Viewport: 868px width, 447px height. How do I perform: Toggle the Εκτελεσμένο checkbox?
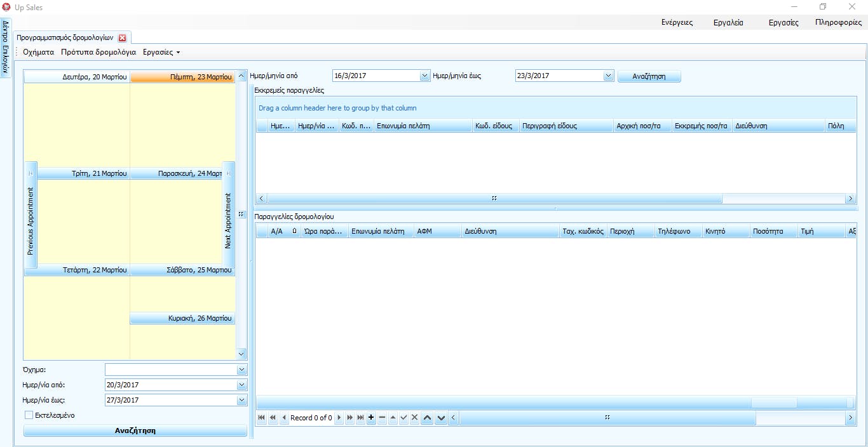(x=29, y=415)
